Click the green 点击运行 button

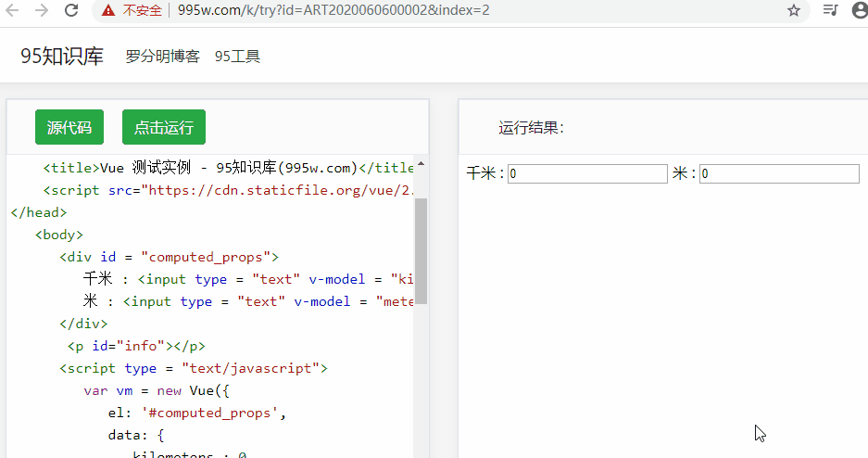164,127
